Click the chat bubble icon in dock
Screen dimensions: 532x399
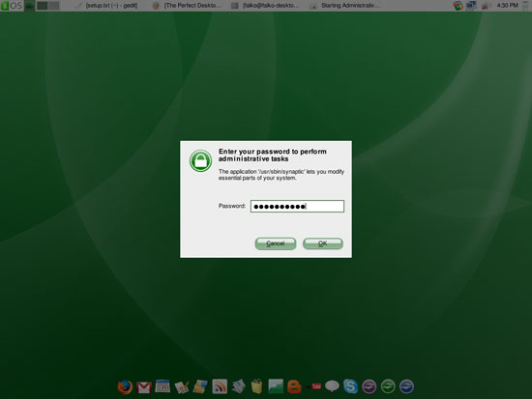click(332, 386)
